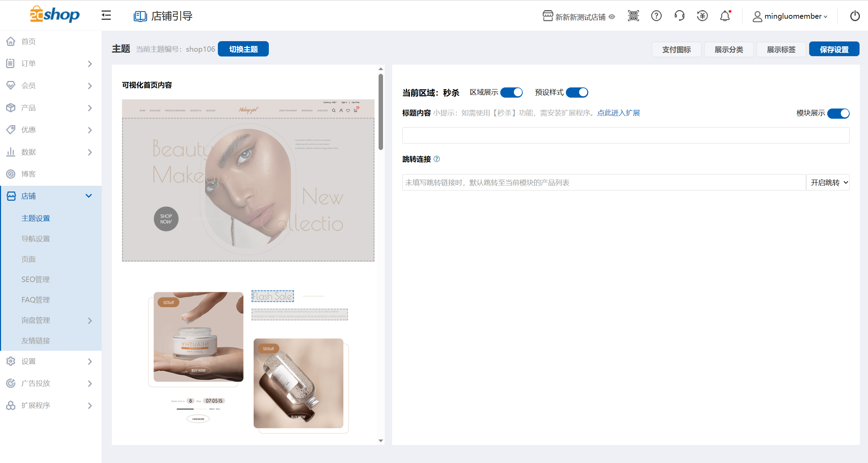This screenshot has height=463, width=868.
Task: Click the power logout icon
Action: [x=855, y=16]
